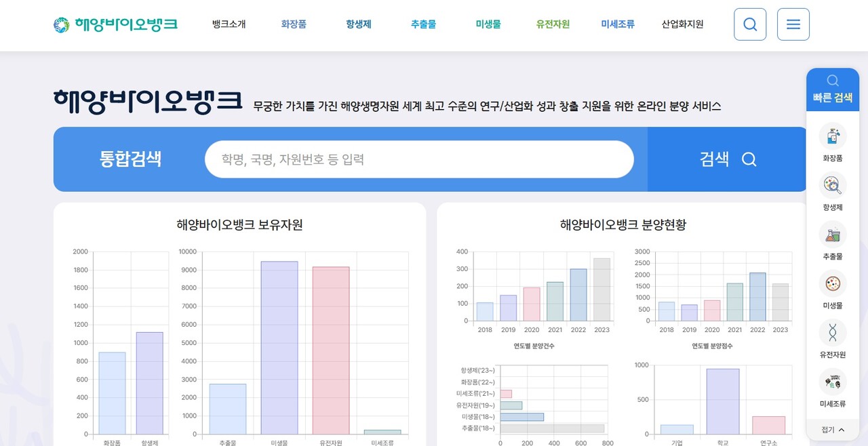Click the 미세조류 icon in quick search
The height and width of the screenshot is (446, 868).
click(832, 383)
